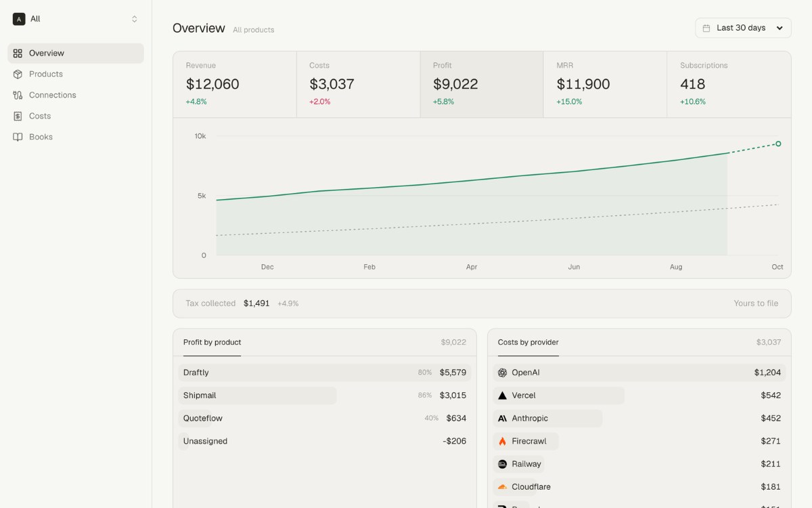The height and width of the screenshot is (508, 812).
Task: Click the Draftly product row
Action: click(325, 373)
